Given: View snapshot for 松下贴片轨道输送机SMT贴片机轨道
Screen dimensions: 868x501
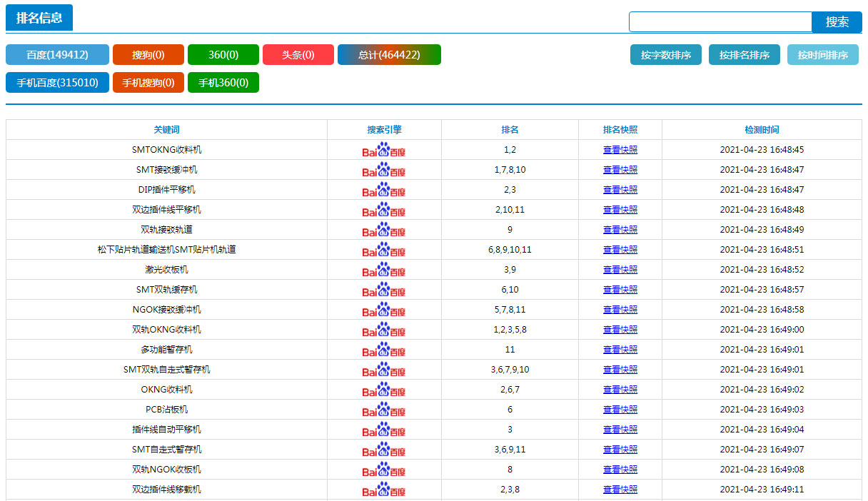Looking at the screenshot, I should [x=620, y=250].
